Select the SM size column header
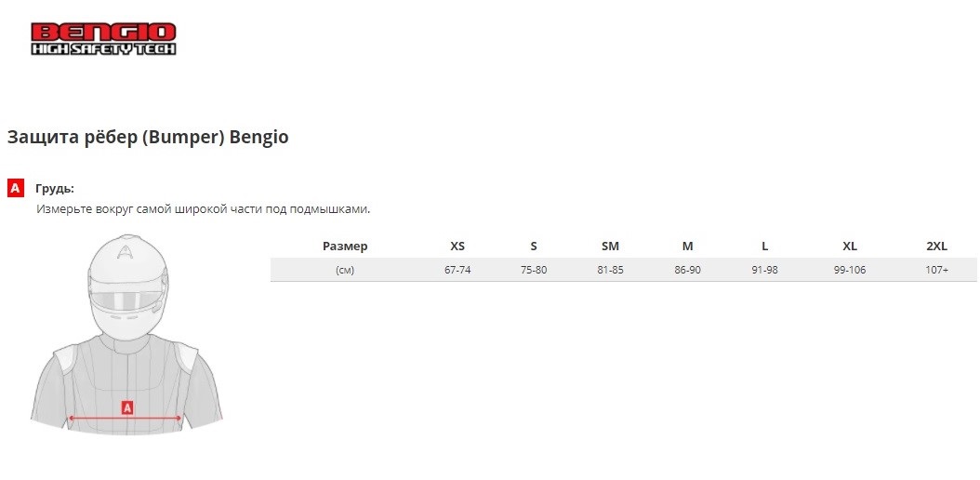 tap(610, 247)
